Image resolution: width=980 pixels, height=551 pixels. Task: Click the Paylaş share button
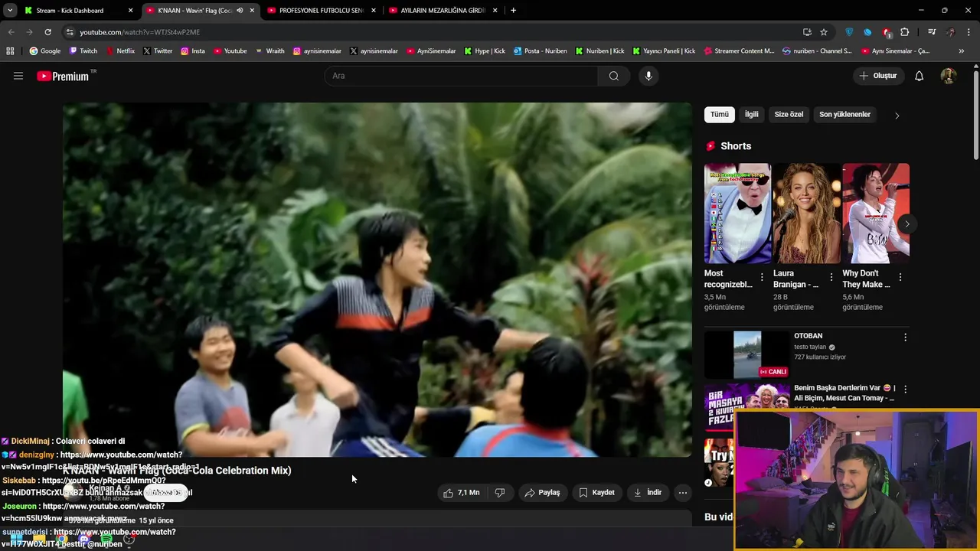tap(542, 493)
